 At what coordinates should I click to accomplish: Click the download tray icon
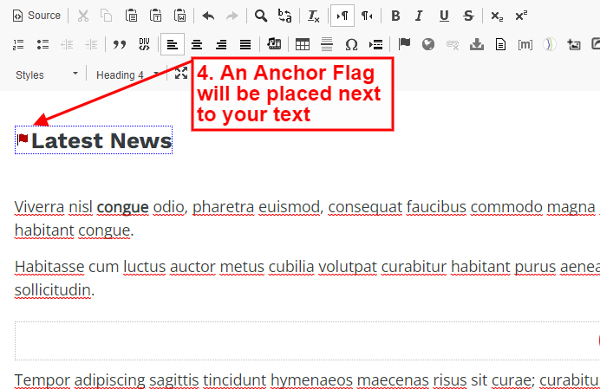coord(477,45)
